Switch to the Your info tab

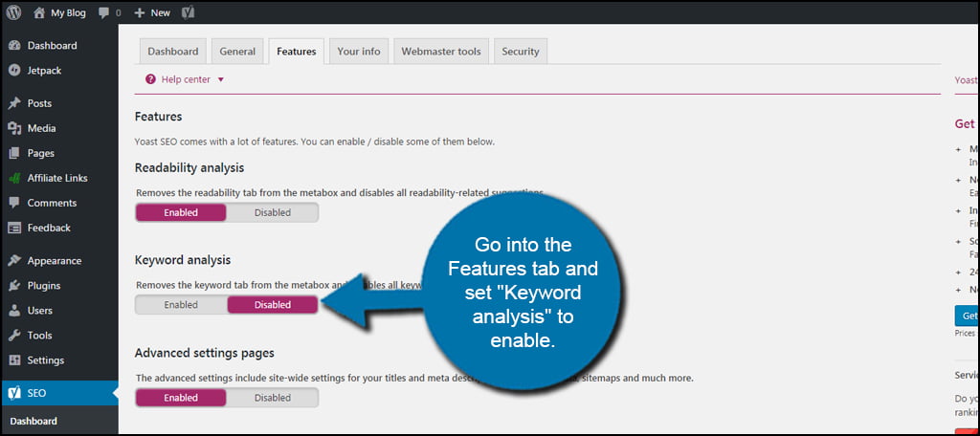pyautogui.click(x=359, y=52)
